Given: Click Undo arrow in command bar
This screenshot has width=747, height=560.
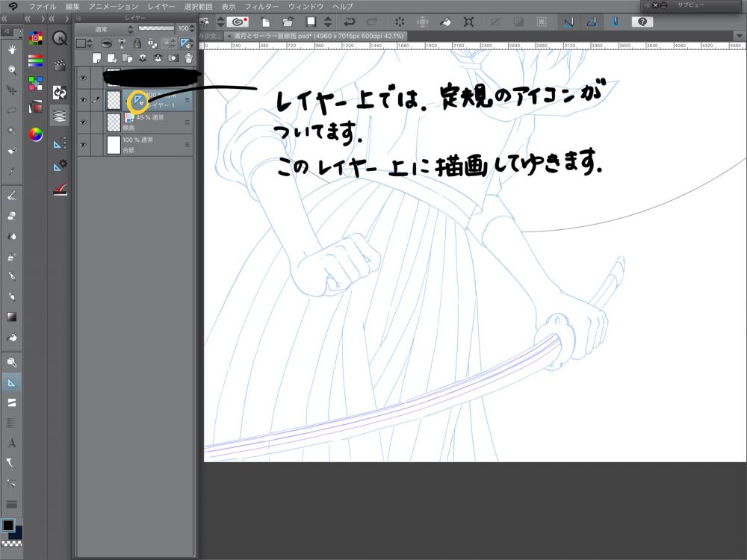Looking at the screenshot, I should pos(350,22).
